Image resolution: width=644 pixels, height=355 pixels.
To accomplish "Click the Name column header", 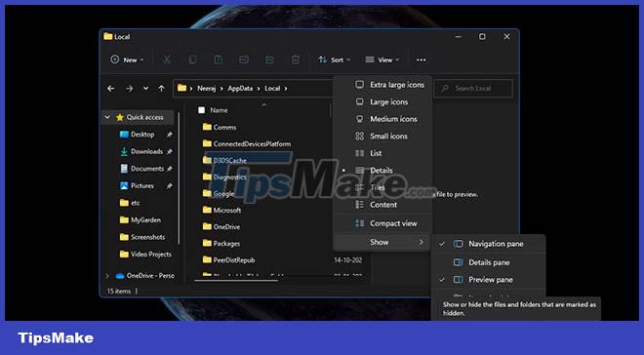I will pyautogui.click(x=219, y=110).
